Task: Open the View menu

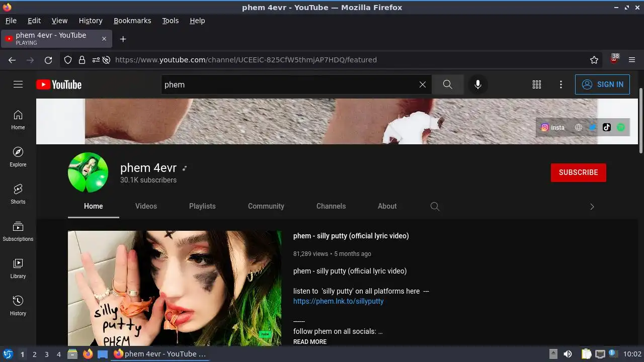Action: pyautogui.click(x=59, y=21)
